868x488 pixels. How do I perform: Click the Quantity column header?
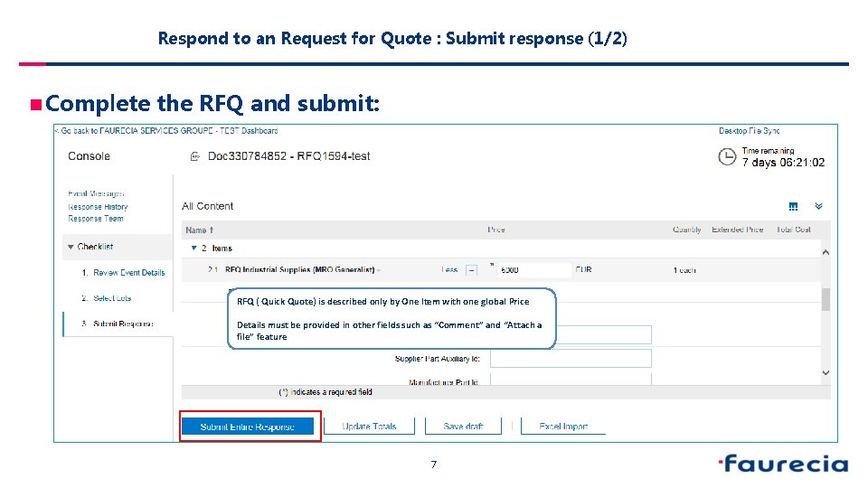[687, 230]
